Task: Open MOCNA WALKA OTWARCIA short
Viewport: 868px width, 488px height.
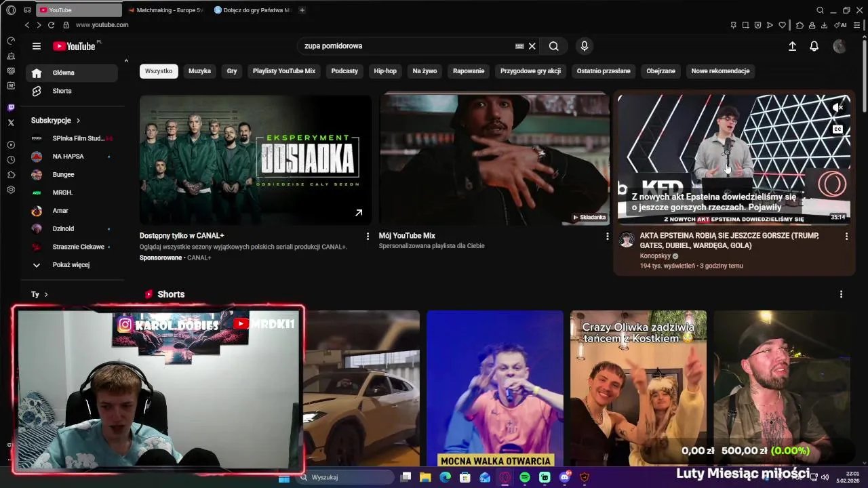Action: pos(495,388)
